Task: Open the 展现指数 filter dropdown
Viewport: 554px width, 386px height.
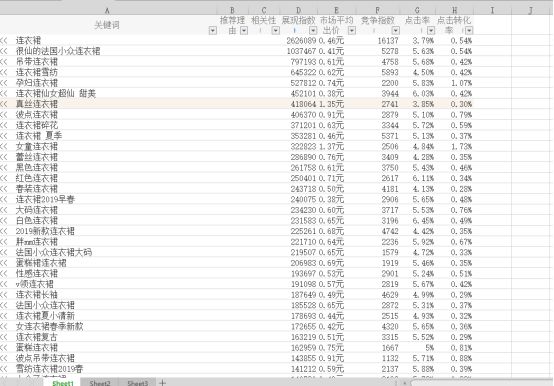Action: tap(313, 31)
